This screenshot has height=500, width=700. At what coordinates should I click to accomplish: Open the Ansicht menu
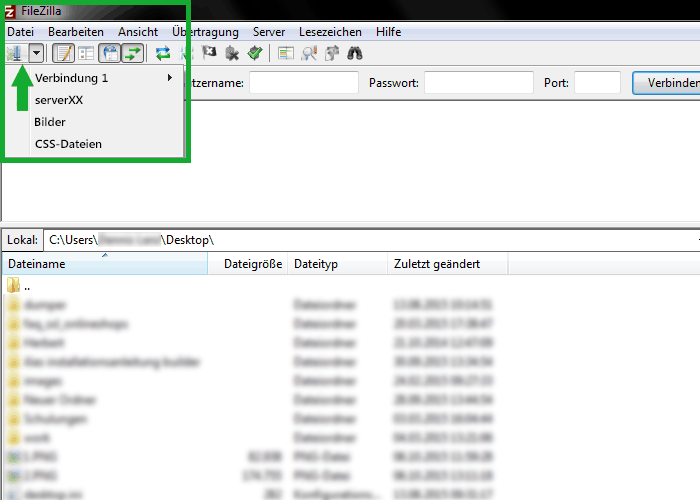pyautogui.click(x=138, y=32)
